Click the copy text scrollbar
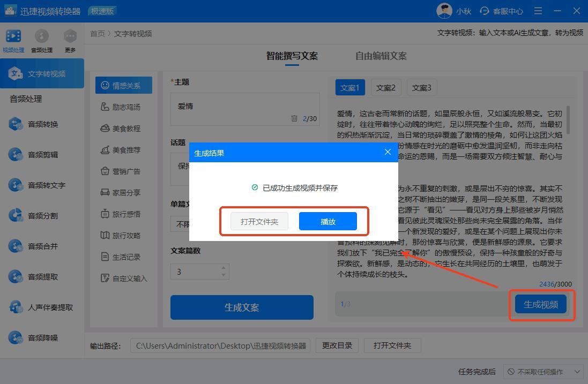The width and height of the screenshot is (588, 384). click(568, 121)
